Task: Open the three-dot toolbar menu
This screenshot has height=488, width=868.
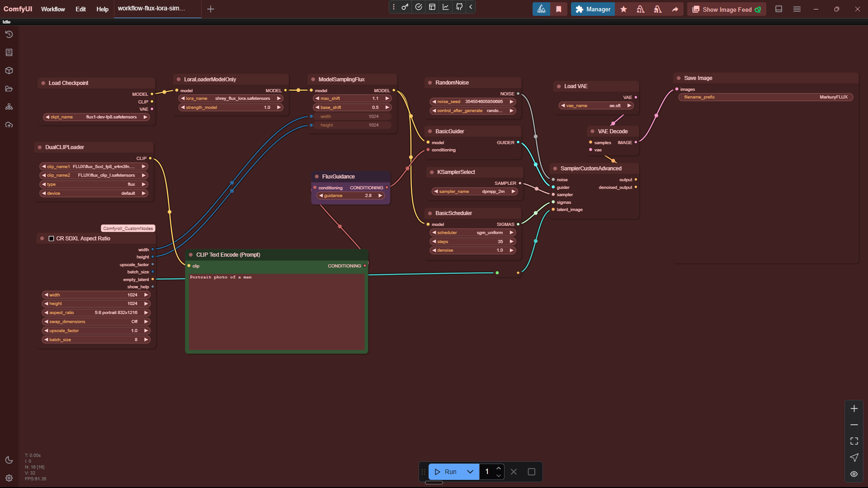Action: click(x=394, y=7)
